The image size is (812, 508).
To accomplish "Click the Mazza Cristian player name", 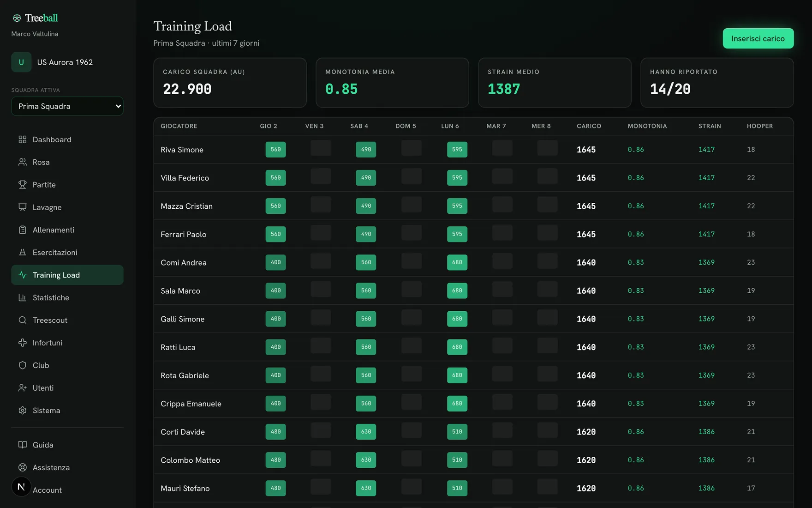I will (186, 206).
